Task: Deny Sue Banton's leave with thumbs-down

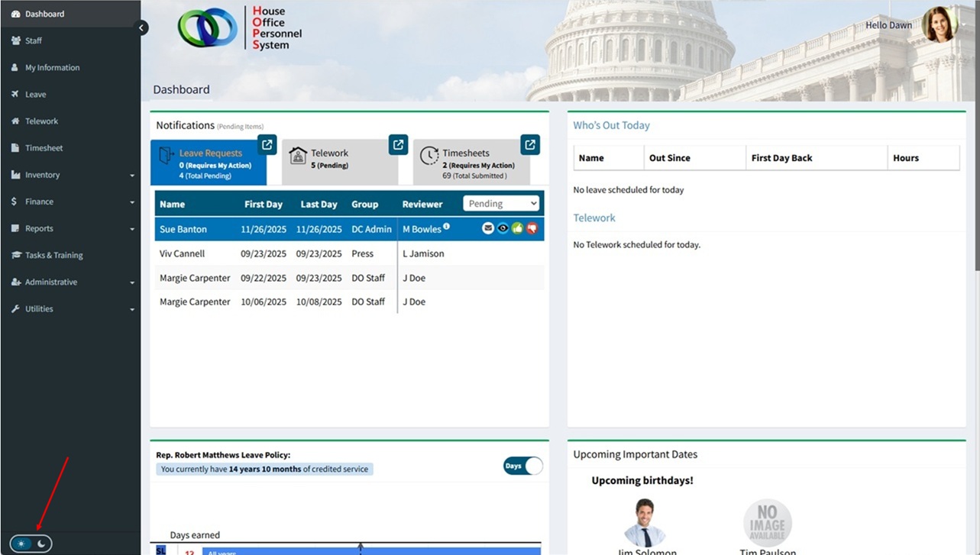Action: point(532,228)
